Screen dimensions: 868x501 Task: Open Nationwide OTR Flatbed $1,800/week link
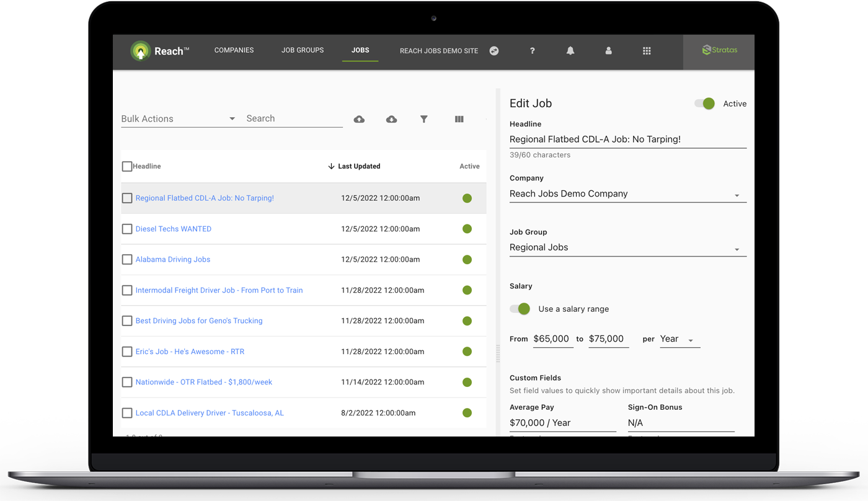pyautogui.click(x=204, y=383)
